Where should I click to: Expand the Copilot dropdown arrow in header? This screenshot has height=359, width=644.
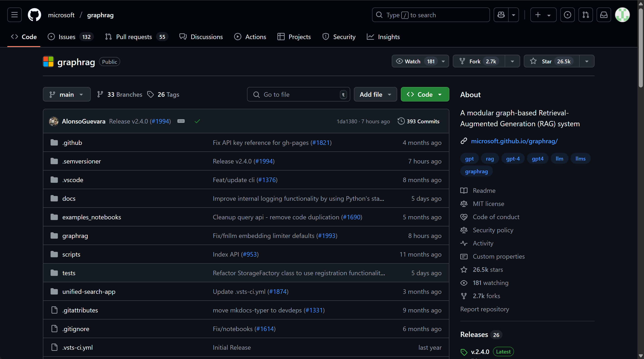(x=514, y=15)
